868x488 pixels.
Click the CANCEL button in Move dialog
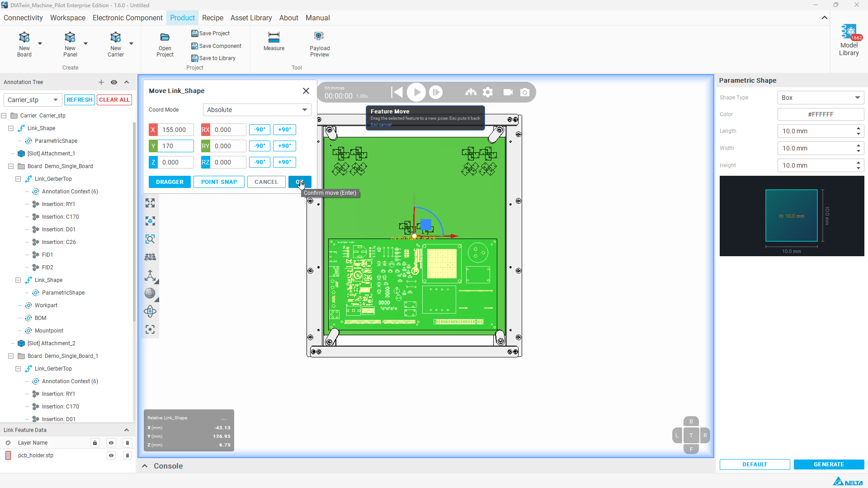[266, 182]
